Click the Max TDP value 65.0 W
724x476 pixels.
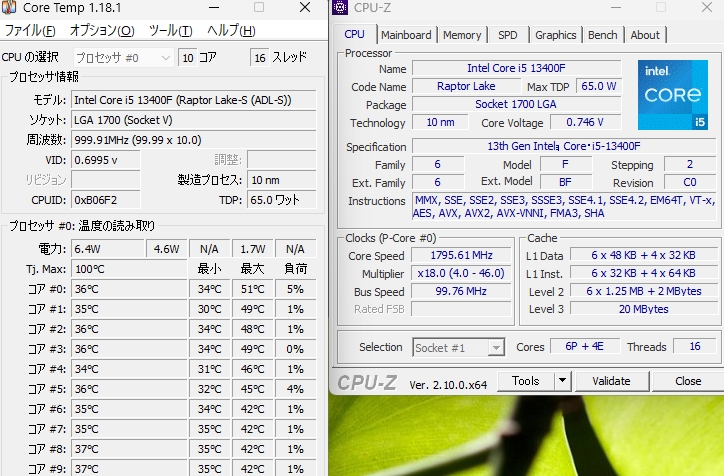click(x=598, y=86)
